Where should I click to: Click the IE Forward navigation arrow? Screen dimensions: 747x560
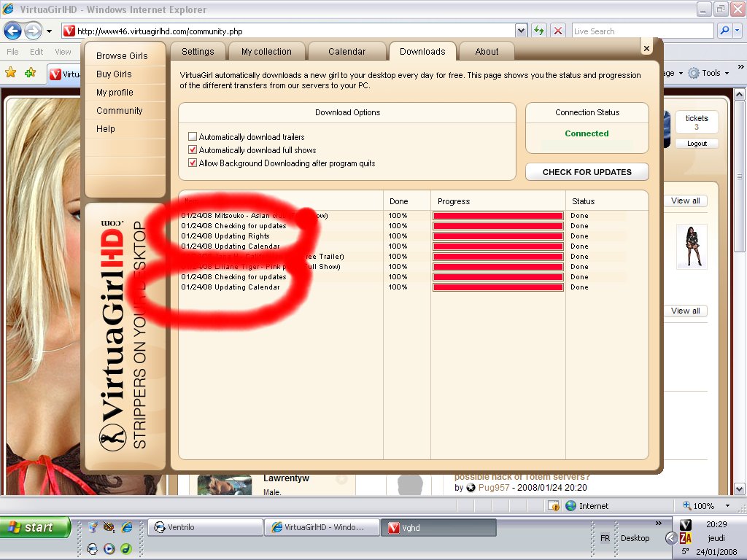[x=33, y=31]
